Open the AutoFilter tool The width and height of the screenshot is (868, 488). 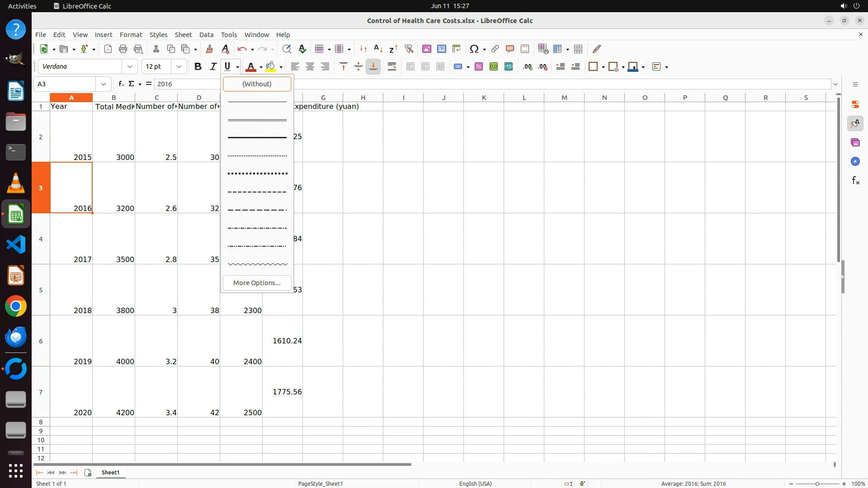409,49
